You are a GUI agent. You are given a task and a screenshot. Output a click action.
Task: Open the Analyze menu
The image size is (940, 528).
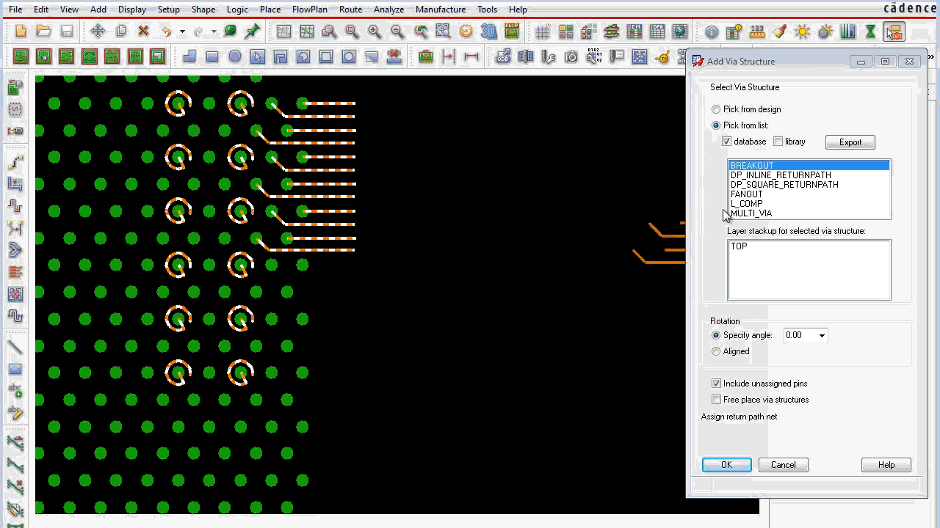coord(389,10)
